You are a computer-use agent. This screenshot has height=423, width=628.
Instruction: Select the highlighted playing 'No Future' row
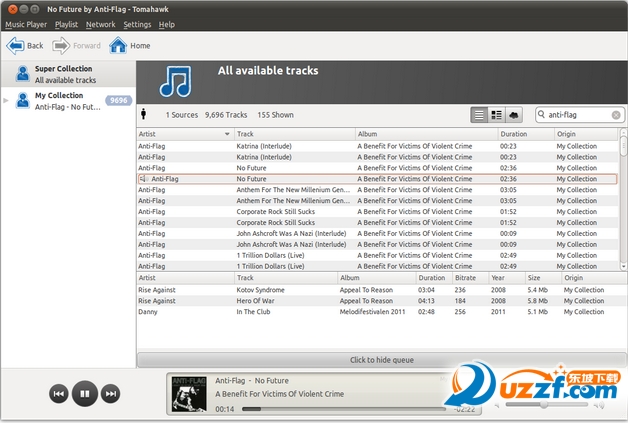click(378, 179)
